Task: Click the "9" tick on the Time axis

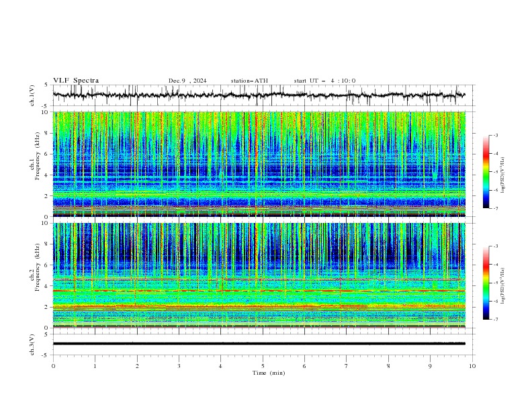Action: [430, 366]
